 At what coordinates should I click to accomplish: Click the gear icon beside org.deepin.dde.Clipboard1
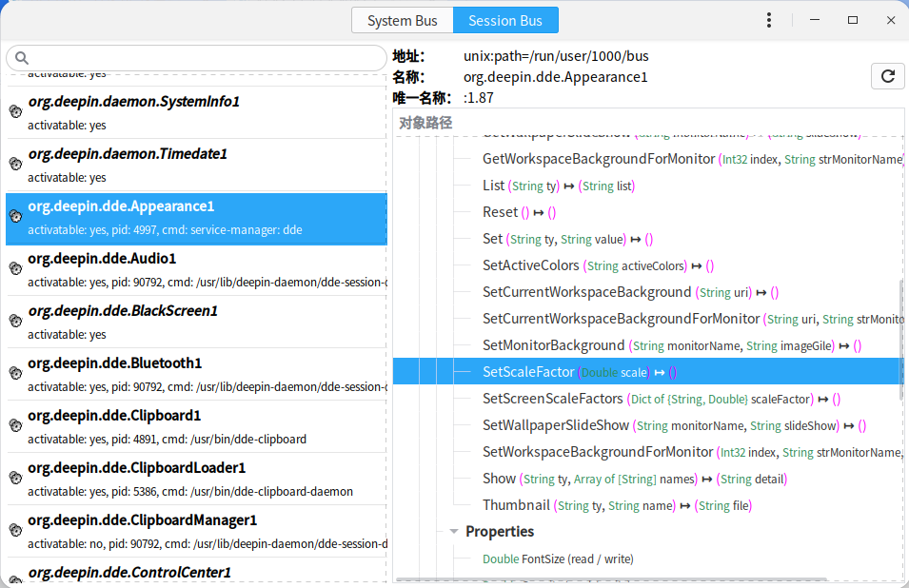15,426
